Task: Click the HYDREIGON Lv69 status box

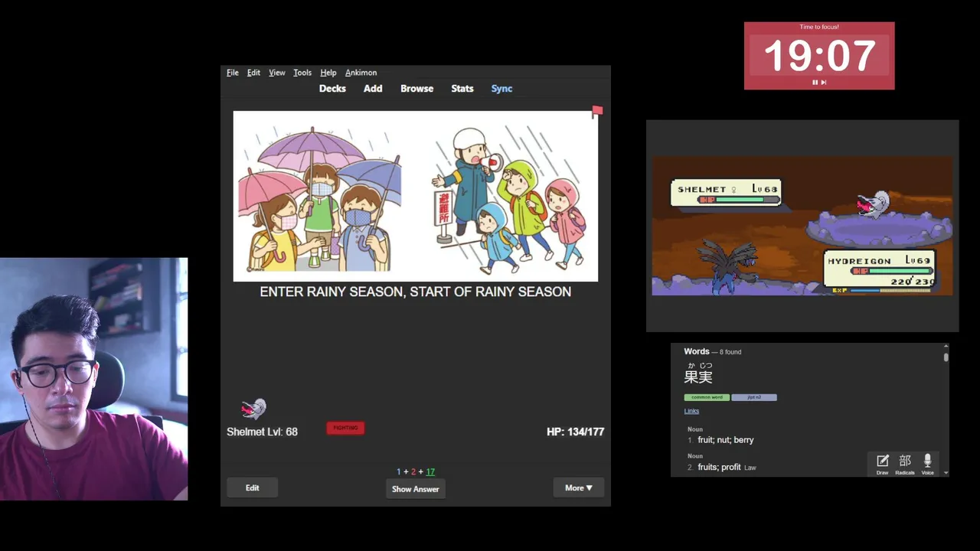Action: [880, 270]
